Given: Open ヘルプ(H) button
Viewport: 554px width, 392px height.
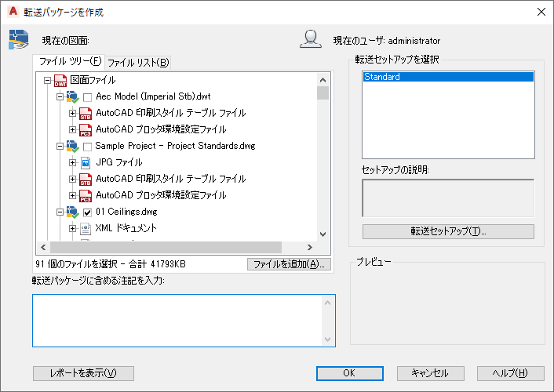Looking at the screenshot, I should pyautogui.click(x=511, y=373).
